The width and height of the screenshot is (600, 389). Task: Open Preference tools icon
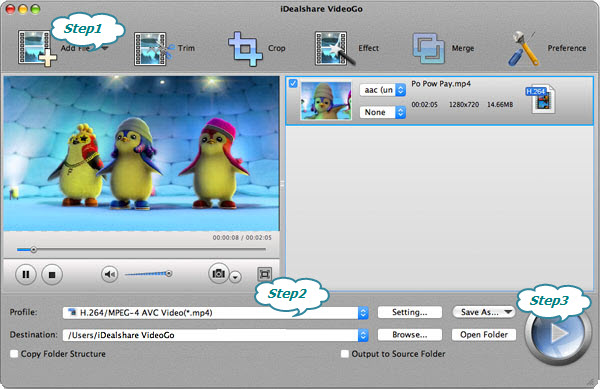523,49
